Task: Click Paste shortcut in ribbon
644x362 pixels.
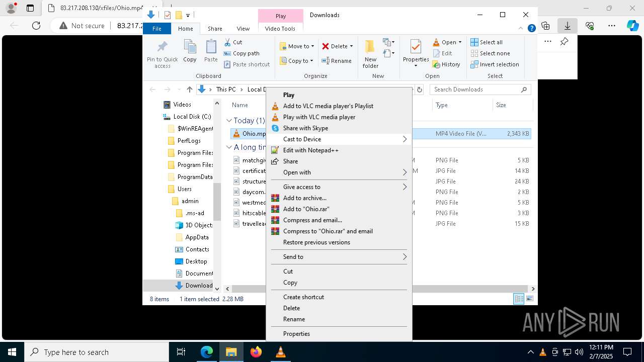Action: pyautogui.click(x=247, y=64)
